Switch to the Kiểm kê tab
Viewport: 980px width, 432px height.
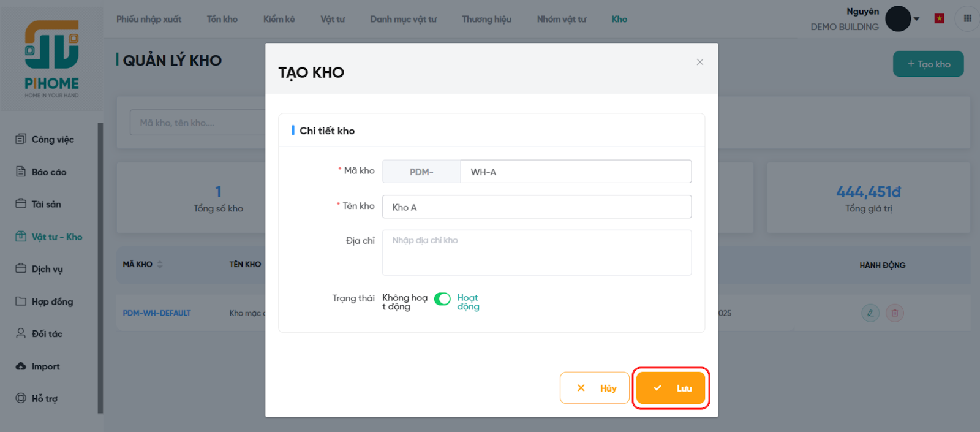tap(279, 19)
